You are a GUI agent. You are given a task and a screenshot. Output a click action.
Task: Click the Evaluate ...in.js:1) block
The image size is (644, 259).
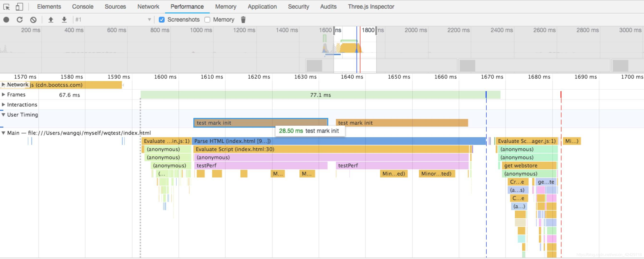coord(167,141)
